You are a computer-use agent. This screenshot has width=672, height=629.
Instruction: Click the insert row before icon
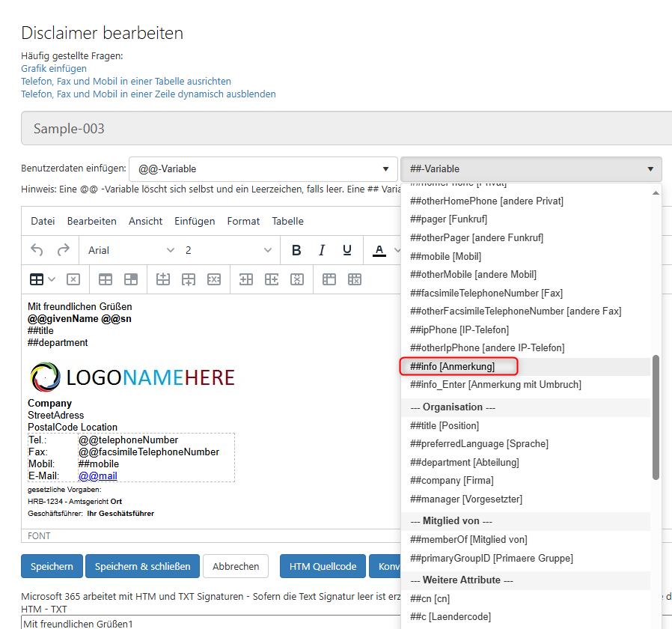[163, 279]
